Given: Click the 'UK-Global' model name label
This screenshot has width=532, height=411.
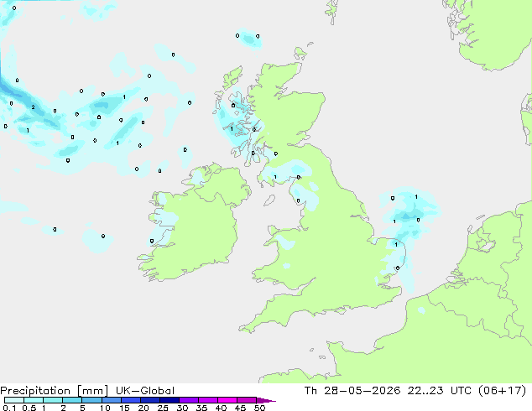Looking at the screenshot, I should point(145,391).
